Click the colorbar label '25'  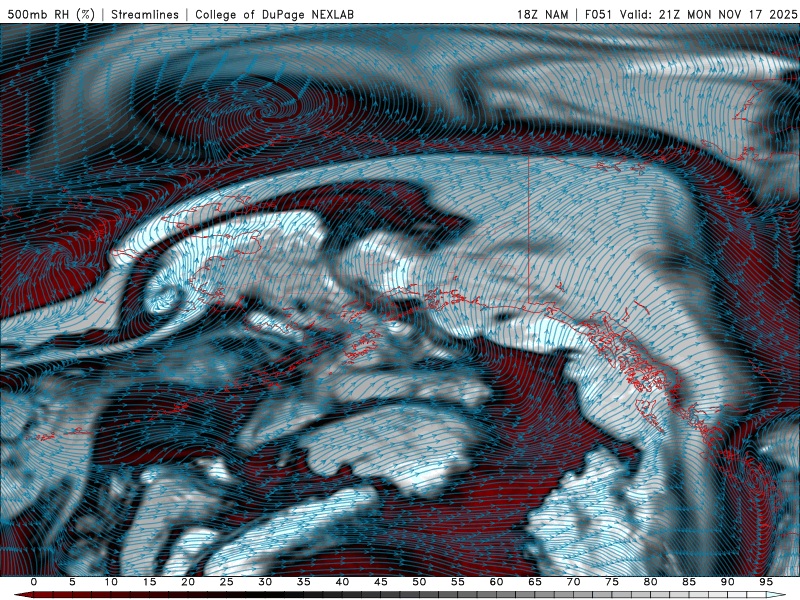(227, 582)
